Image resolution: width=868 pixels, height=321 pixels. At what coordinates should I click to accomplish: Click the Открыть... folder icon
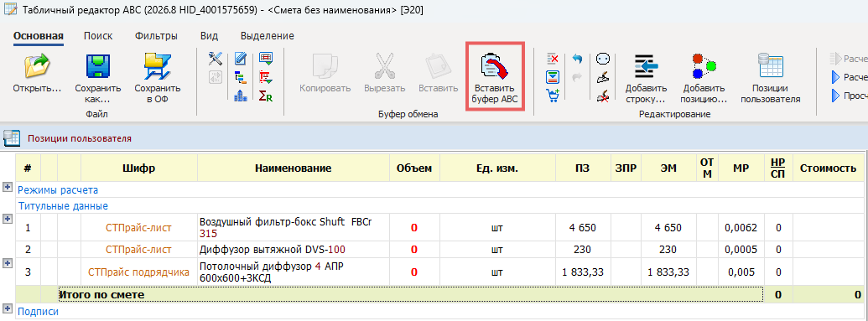click(37, 66)
